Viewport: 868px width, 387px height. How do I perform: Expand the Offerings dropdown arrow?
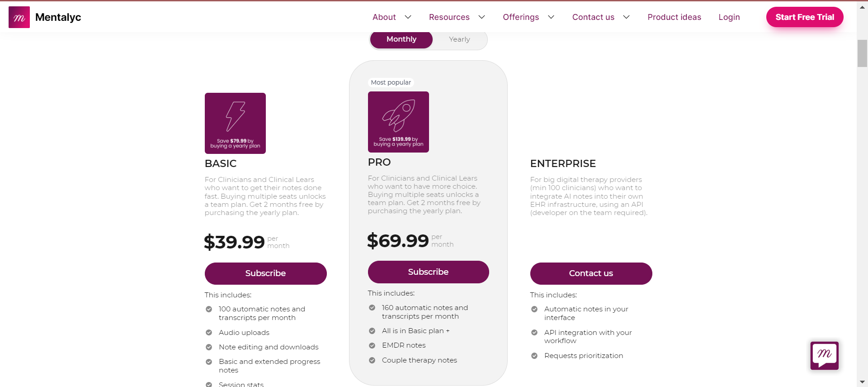click(551, 17)
